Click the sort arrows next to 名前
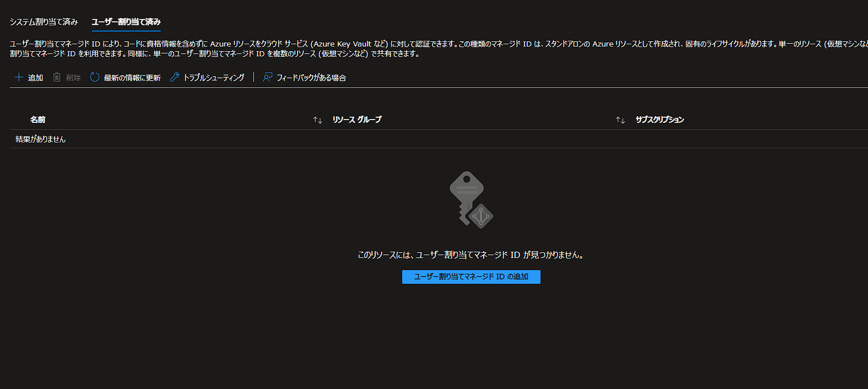This screenshot has height=389, width=868. pos(316,120)
